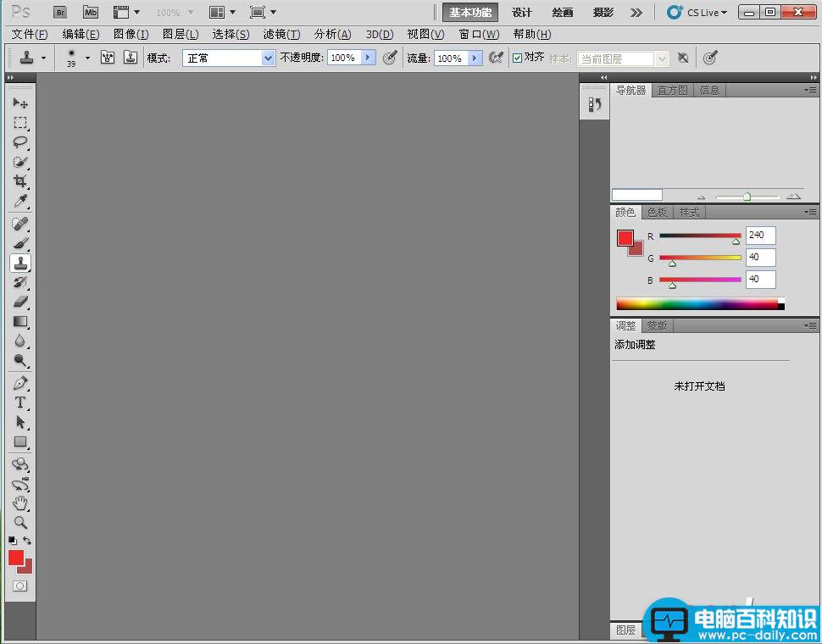The height and width of the screenshot is (644, 822).
Task: Toggle airbrush mode in options bar
Action: [496, 58]
